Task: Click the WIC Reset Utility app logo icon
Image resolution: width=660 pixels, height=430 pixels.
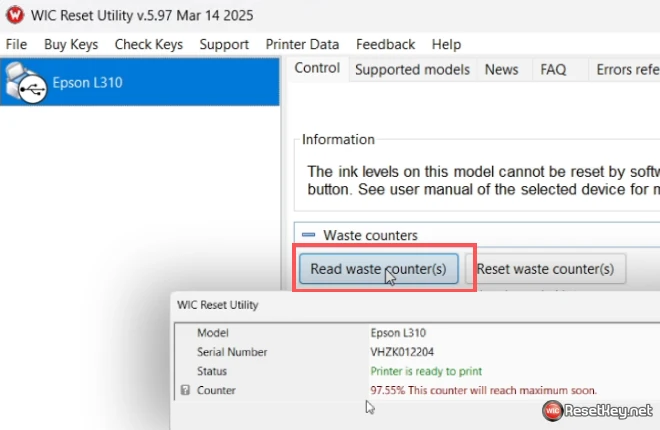Action: coord(15,15)
